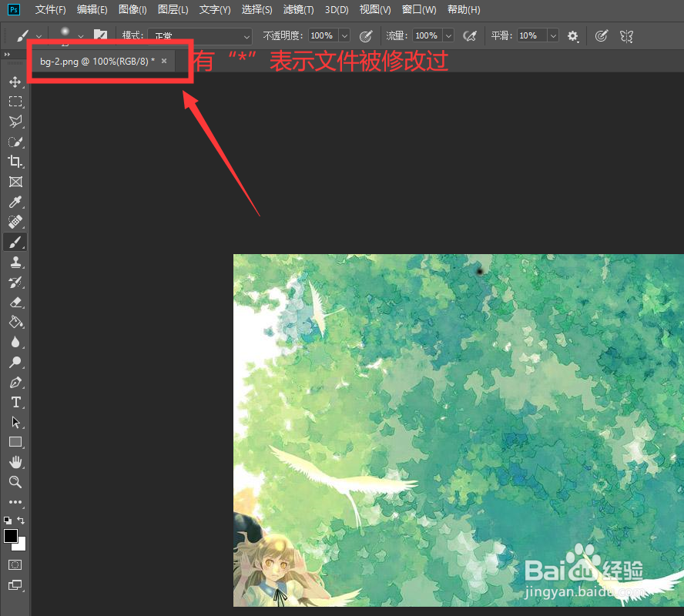Select the Clone Stamp tool
Image resolution: width=684 pixels, height=616 pixels.
click(x=15, y=262)
